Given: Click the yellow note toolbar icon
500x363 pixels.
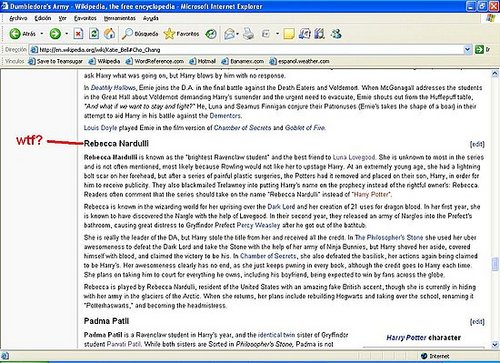Looking at the screenshot, I should pos(289,34).
